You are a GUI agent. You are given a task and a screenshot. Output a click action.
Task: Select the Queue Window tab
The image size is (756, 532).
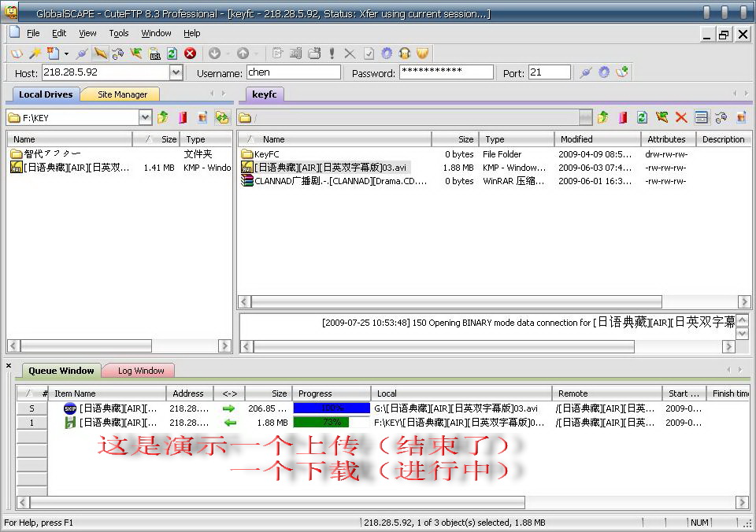point(61,371)
